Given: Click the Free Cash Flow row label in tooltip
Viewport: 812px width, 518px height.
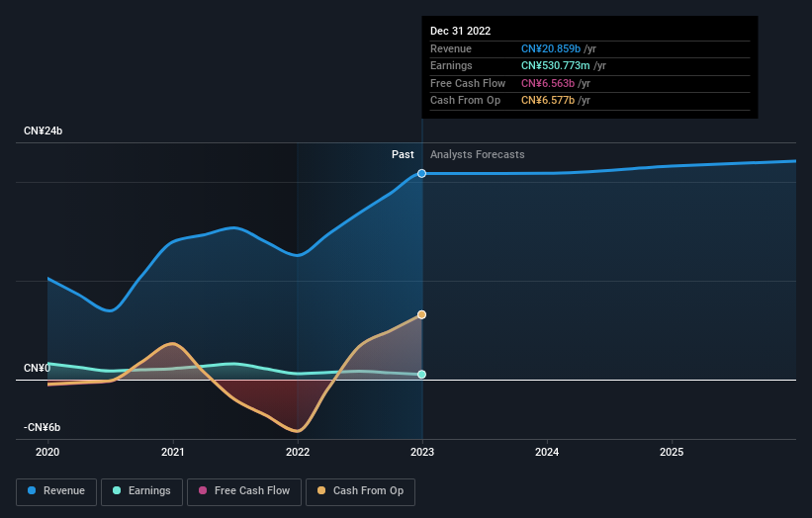Looking at the screenshot, I should point(468,83).
